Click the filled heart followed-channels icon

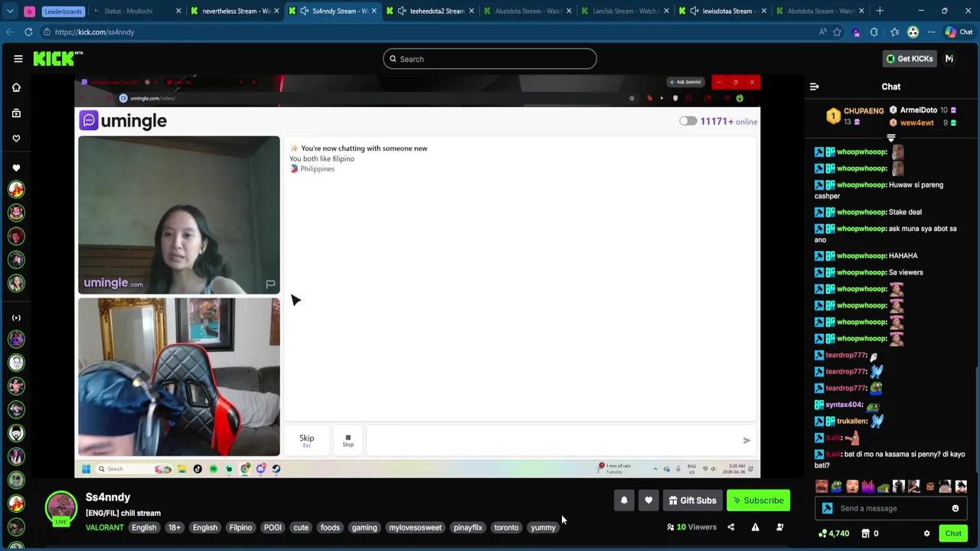coord(16,168)
